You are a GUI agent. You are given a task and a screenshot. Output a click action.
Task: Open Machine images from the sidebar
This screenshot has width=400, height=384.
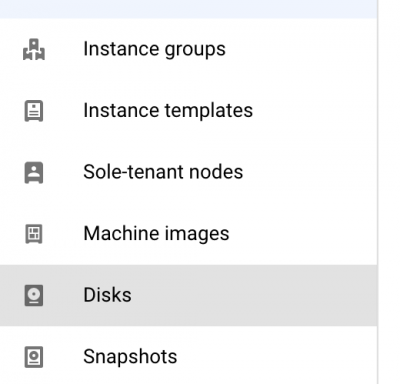156,234
